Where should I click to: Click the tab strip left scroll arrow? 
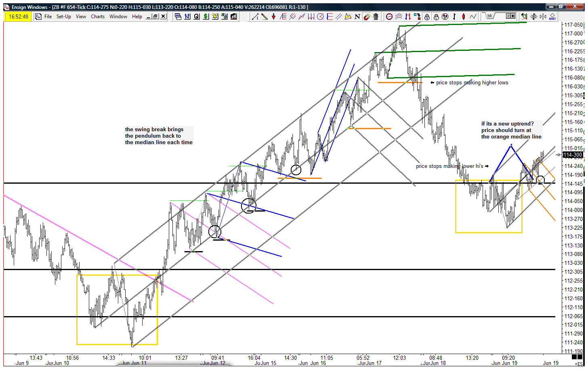pyautogui.click(x=508, y=16)
